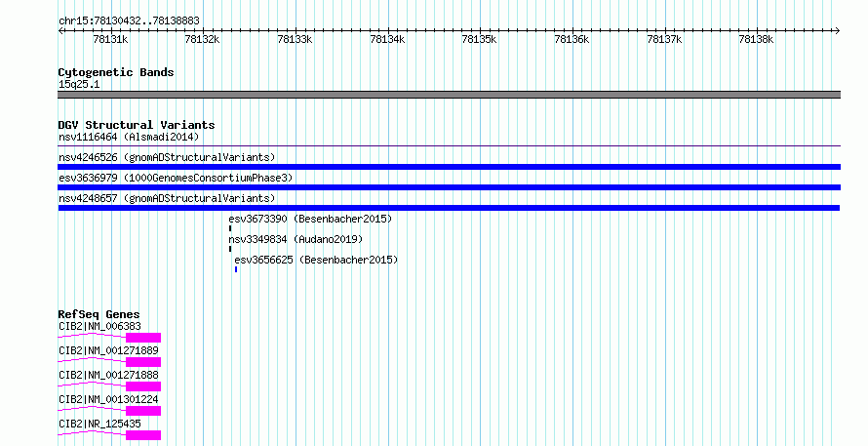Open the CIB2|NM_001271889 transcript label

[x=108, y=350]
